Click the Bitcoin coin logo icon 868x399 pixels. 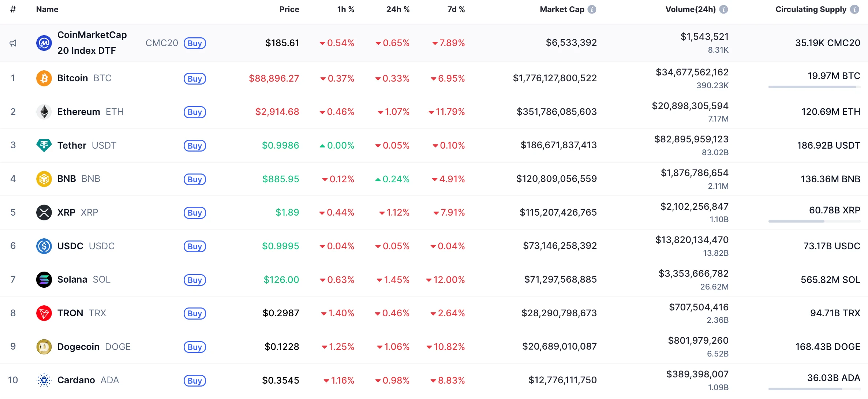tap(44, 78)
